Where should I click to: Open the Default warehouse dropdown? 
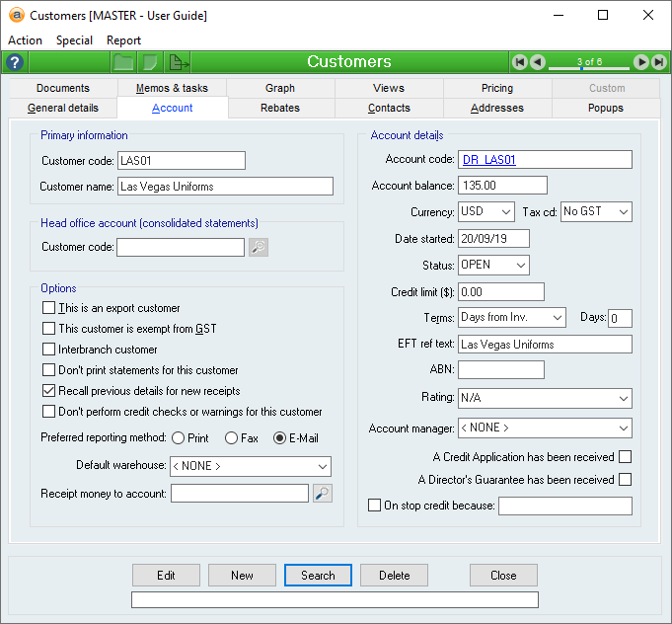pyautogui.click(x=251, y=466)
